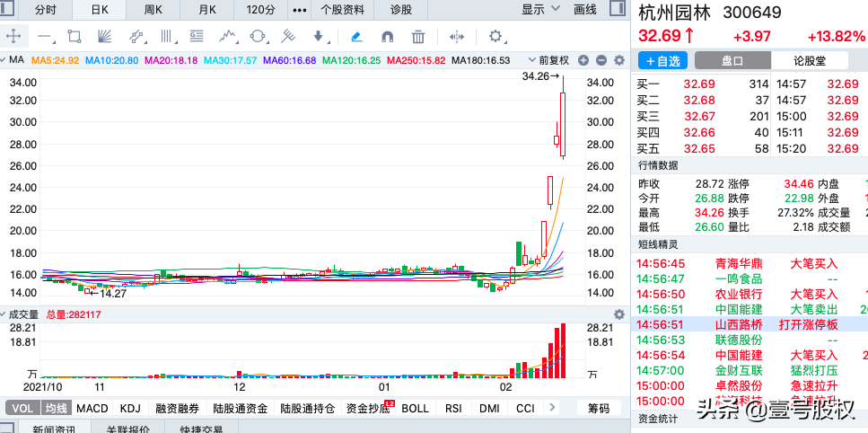868x433 pixels.
Task: Select the crosshair move cursor tool
Action: click(x=13, y=37)
